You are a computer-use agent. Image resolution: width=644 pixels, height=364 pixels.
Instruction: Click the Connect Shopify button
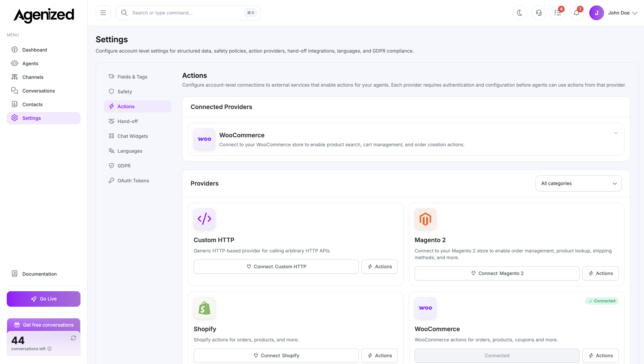pyautogui.click(x=276, y=355)
